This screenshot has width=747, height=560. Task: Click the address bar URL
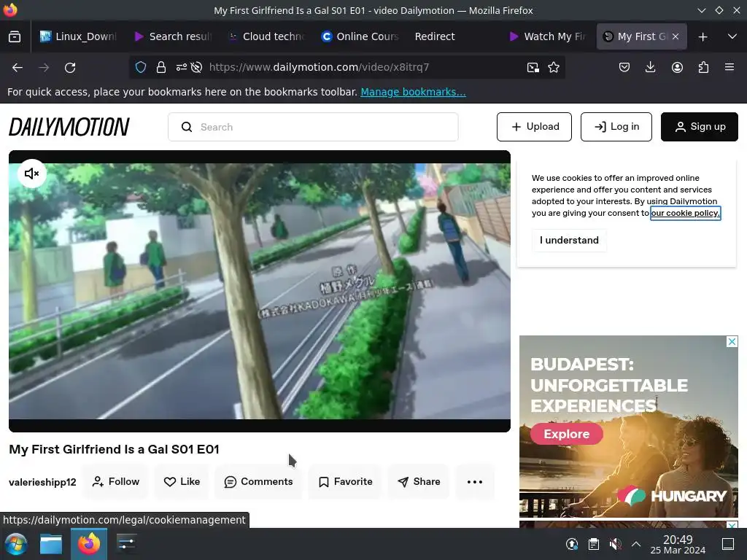[319, 67]
